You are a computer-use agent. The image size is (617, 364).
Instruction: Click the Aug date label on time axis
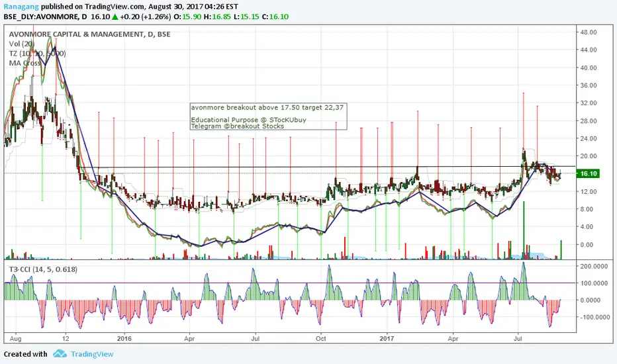click(15, 338)
